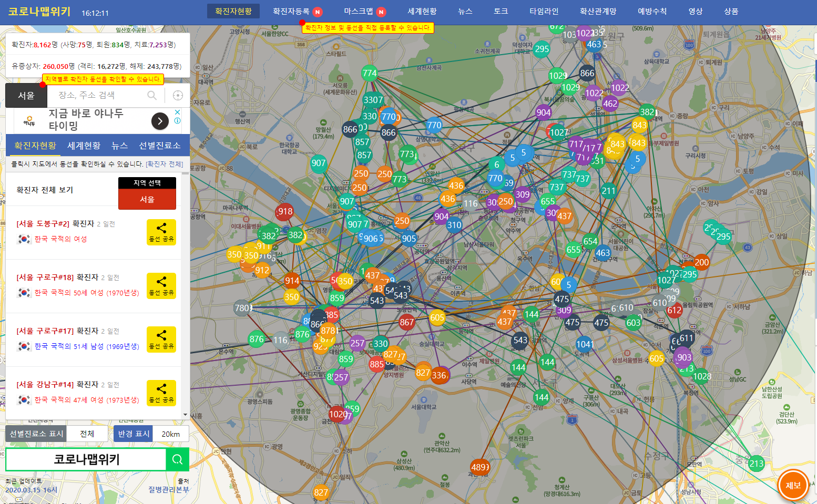Screen dimensions: 817x504
Task: Close the ad with the X icon
Action: click(178, 112)
